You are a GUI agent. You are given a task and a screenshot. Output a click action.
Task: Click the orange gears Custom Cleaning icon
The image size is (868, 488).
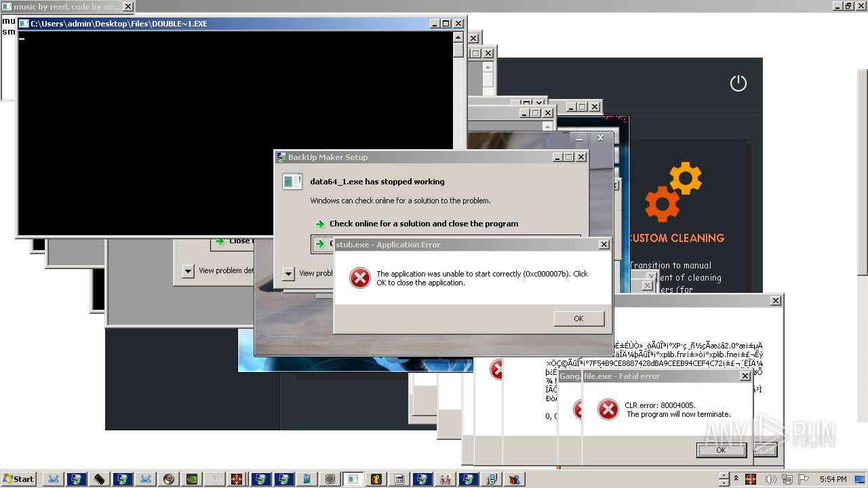[x=673, y=192]
